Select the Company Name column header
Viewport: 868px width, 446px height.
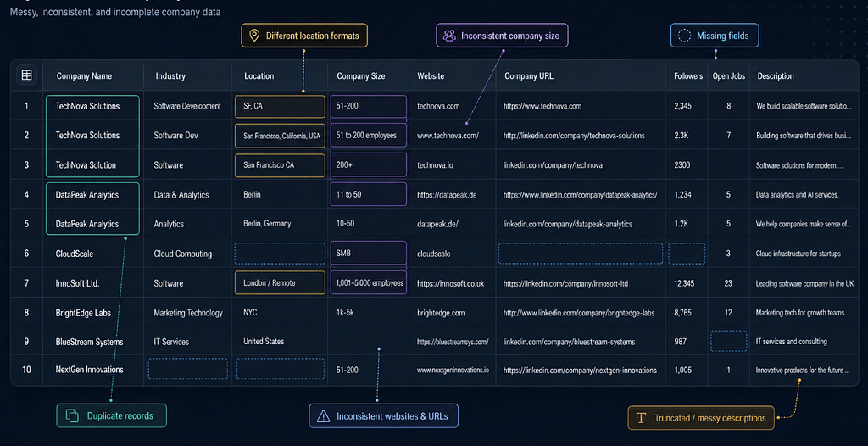pyautogui.click(x=84, y=76)
